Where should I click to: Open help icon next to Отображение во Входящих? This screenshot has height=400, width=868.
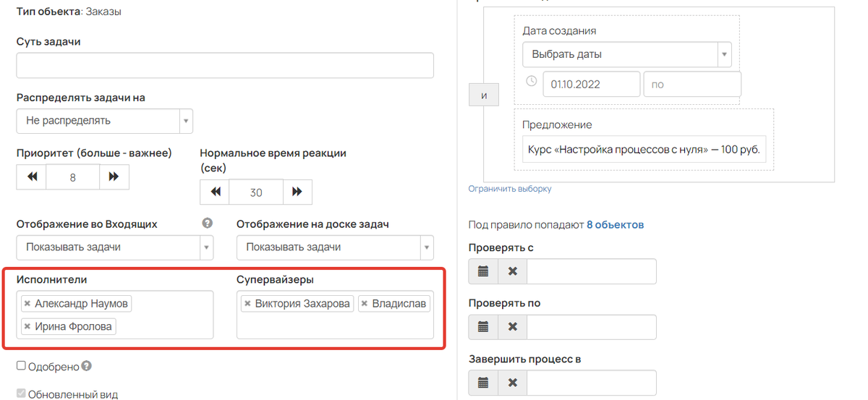click(x=208, y=224)
